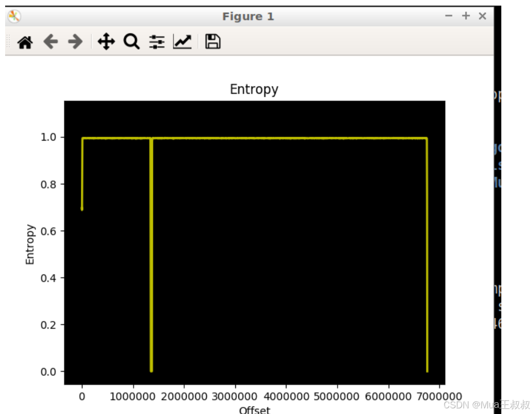Close the Figure 1 window

pos(482,16)
